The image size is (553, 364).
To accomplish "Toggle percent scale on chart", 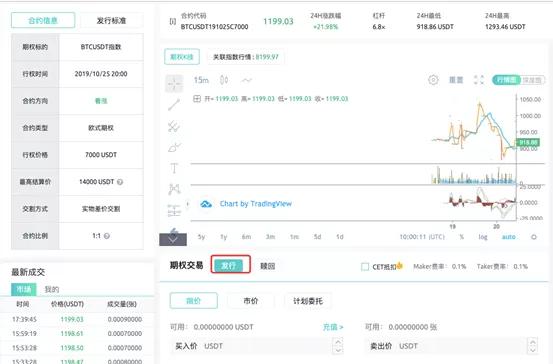I will (461, 237).
